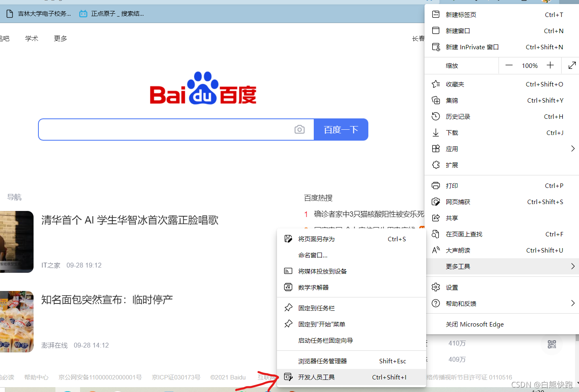
Task: Increase zoom with the plus button
Action: coord(550,65)
